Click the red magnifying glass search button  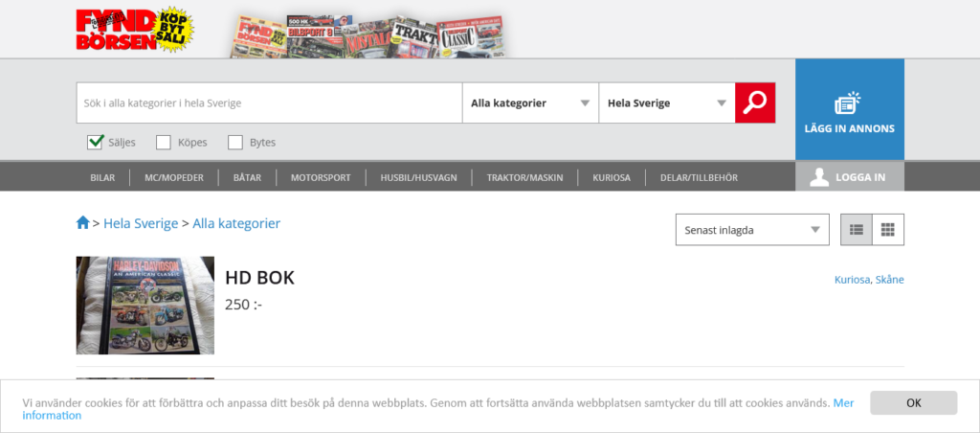coord(755,103)
